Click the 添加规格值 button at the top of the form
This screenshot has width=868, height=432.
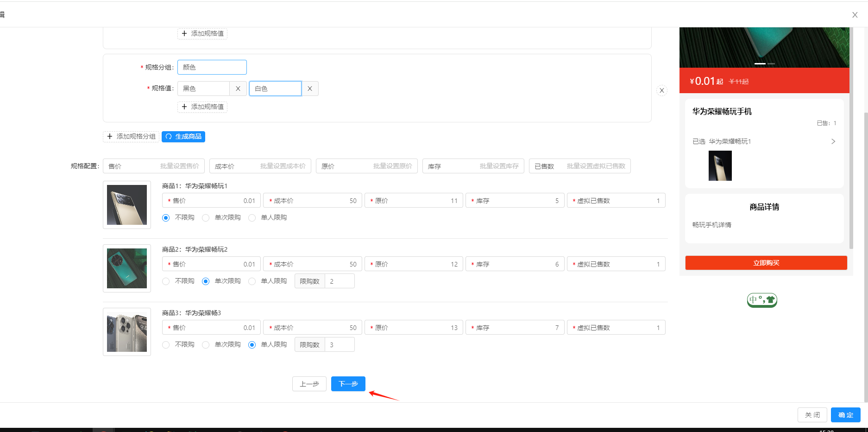[x=202, y=33]
